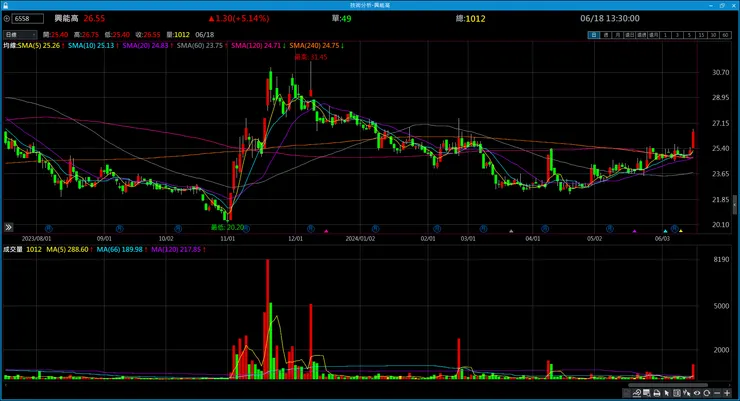Switch to 15-minute chart button
740x401 pixels.
702,35
